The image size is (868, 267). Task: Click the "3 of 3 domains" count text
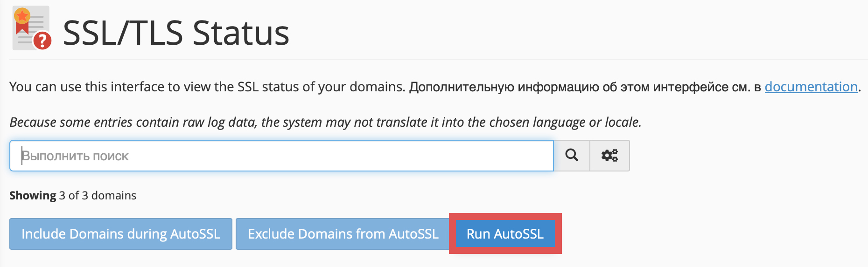pos(98,196)
